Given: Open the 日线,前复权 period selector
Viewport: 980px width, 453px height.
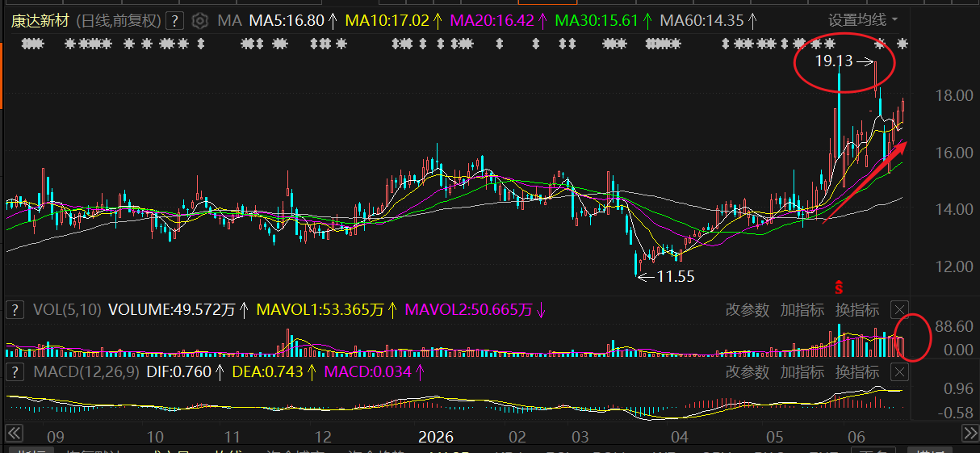Looking at the screenshot, I should coord(120,20).
